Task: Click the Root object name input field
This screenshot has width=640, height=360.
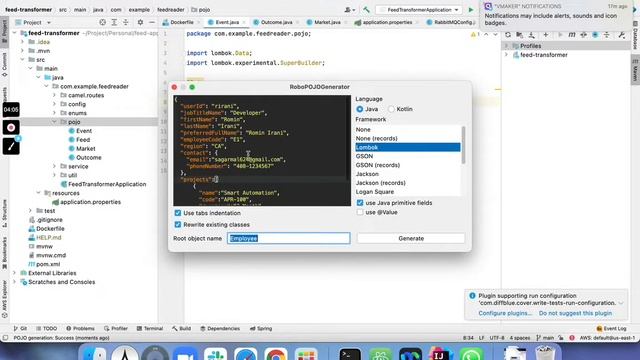Action: pyautogui.click(x=289, y=238)
